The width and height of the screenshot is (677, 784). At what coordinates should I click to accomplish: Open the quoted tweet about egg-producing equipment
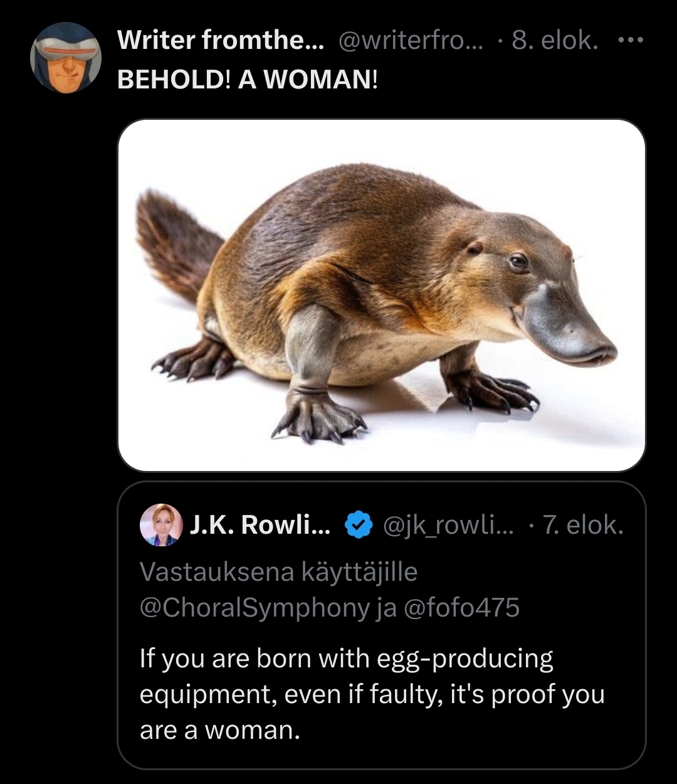[376, 694]
